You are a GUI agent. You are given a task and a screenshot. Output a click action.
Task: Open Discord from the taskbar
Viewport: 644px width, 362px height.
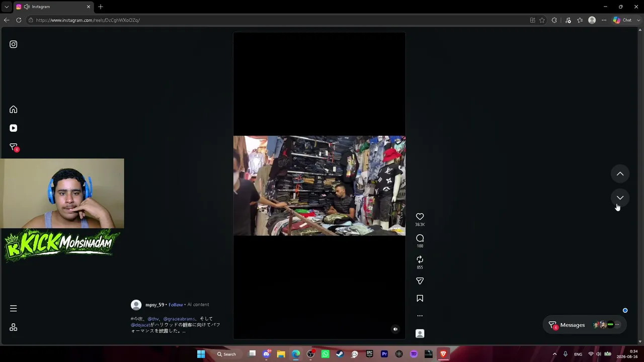267,354
